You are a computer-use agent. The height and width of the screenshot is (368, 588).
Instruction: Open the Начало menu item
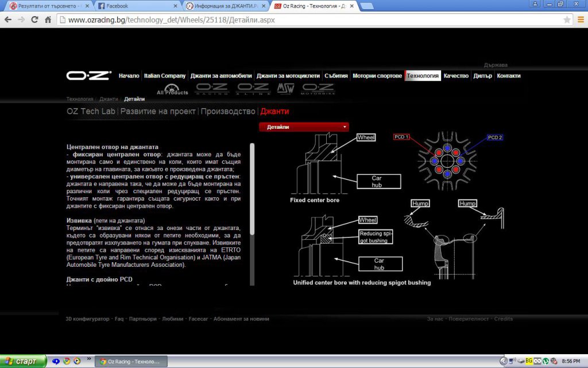129,75
